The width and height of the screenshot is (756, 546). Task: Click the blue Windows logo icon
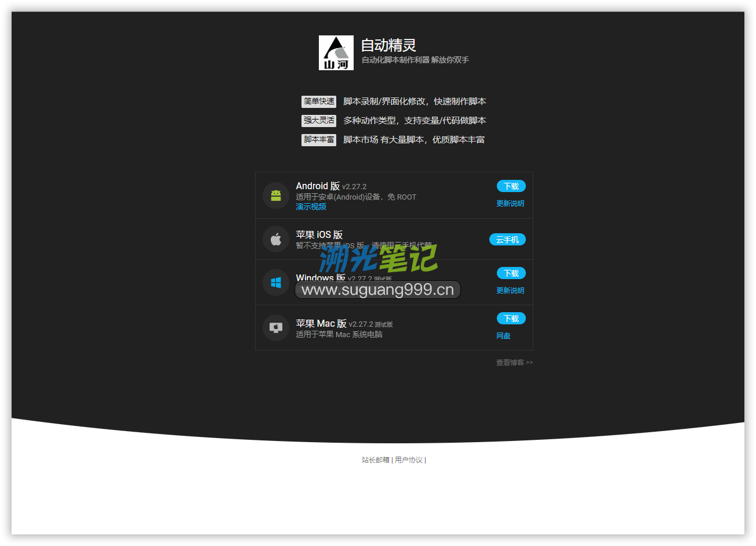point(276,283)
